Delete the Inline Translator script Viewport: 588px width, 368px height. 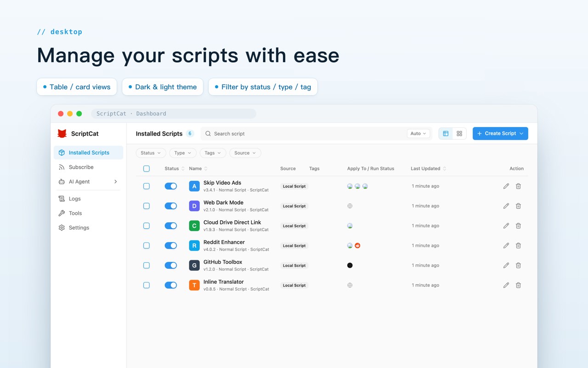(518, 285)
